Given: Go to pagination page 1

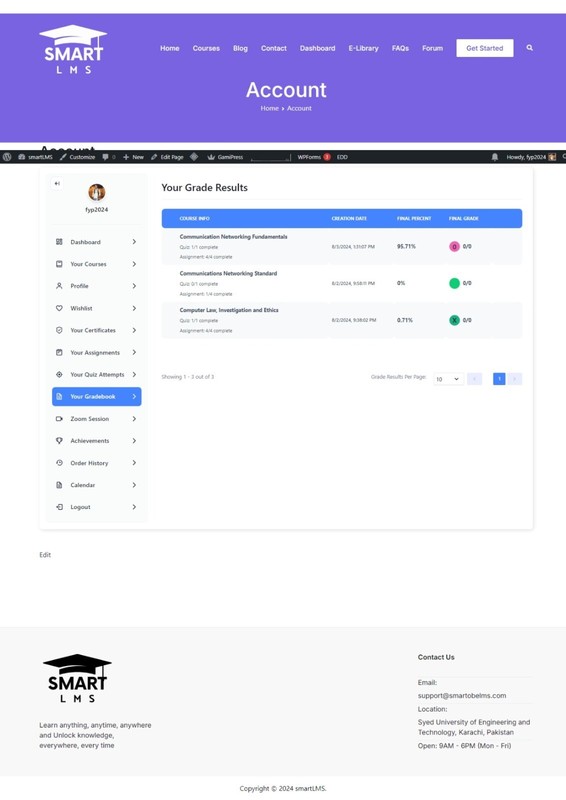Looking at the screenshot, I should (x=499, y=379).
